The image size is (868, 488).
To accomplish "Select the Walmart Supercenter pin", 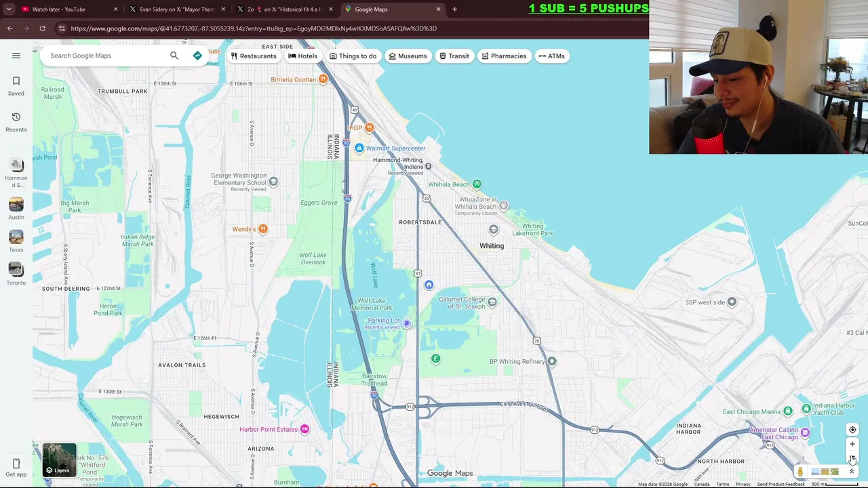I will click(359, 148).
